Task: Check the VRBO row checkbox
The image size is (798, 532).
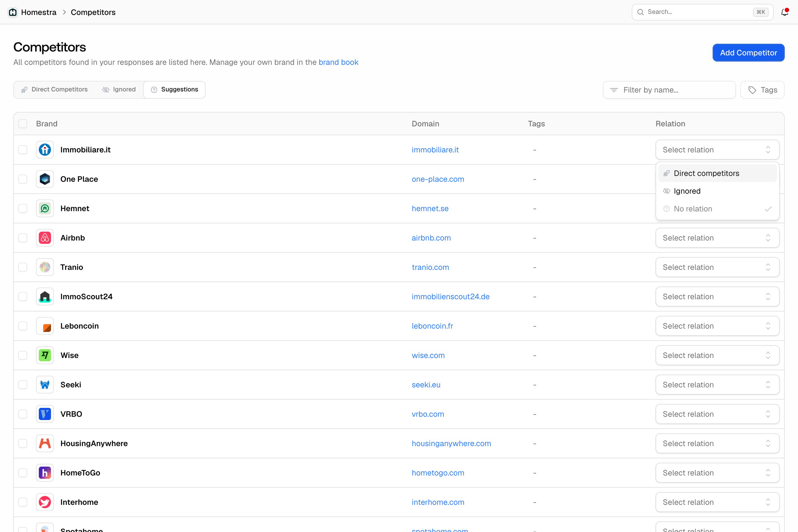Action: click(23, 414)
